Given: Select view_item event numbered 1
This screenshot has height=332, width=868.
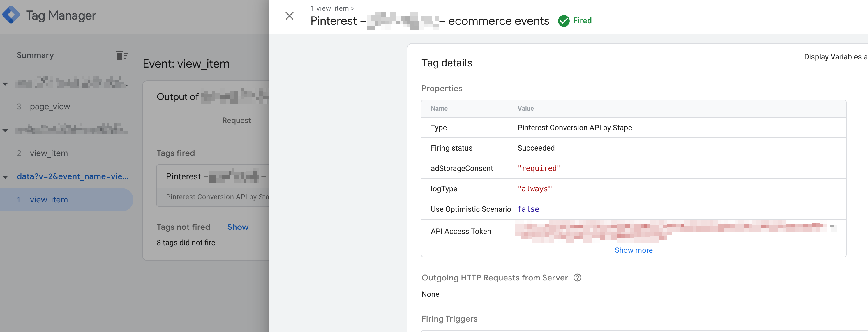Looking at the screenshot, I should tap(66, 200).
